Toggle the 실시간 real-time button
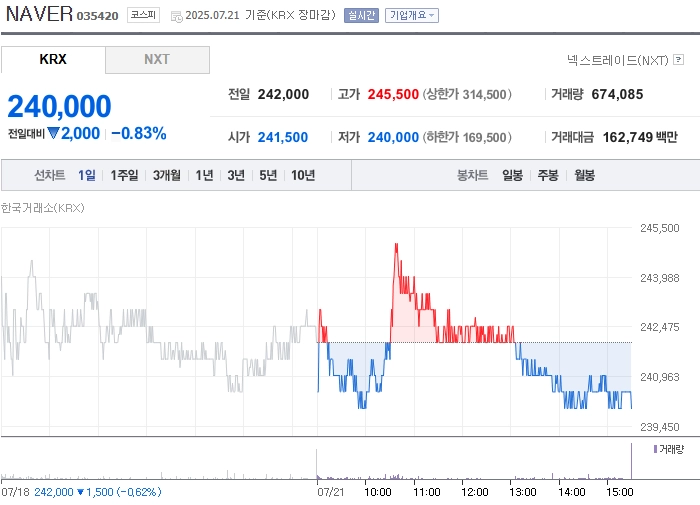This screenshot has width=700, height=505. click(x=361, y=16)
